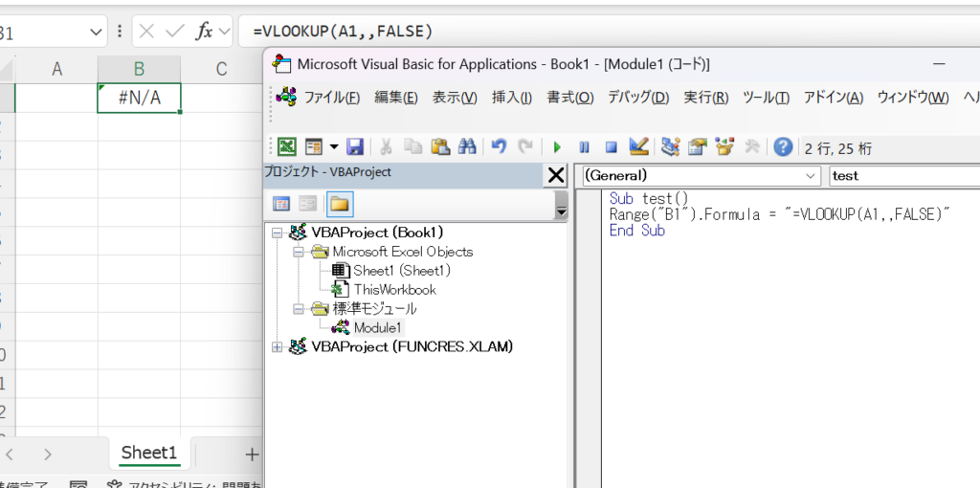Click the Paste clipboard icon
The width and height of the screenshot is (980, 488).
[440, 146]
